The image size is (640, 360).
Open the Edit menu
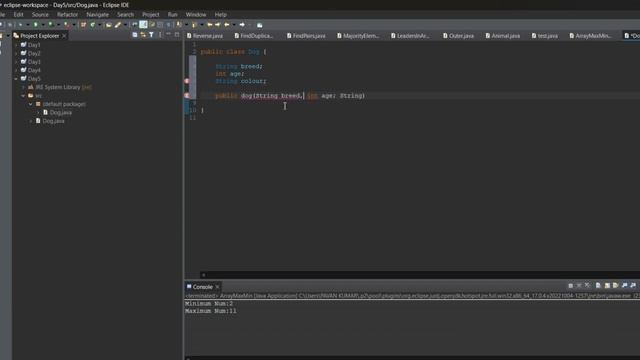coord(18,14)
